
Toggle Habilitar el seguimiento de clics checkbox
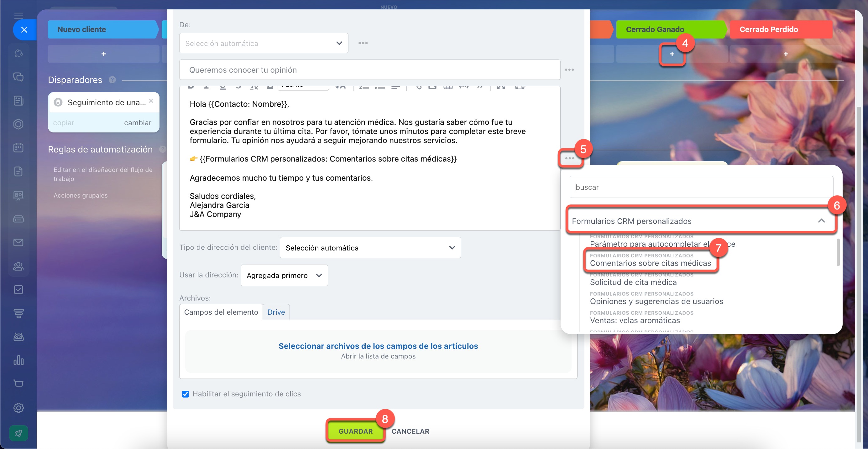click(185, 394)
